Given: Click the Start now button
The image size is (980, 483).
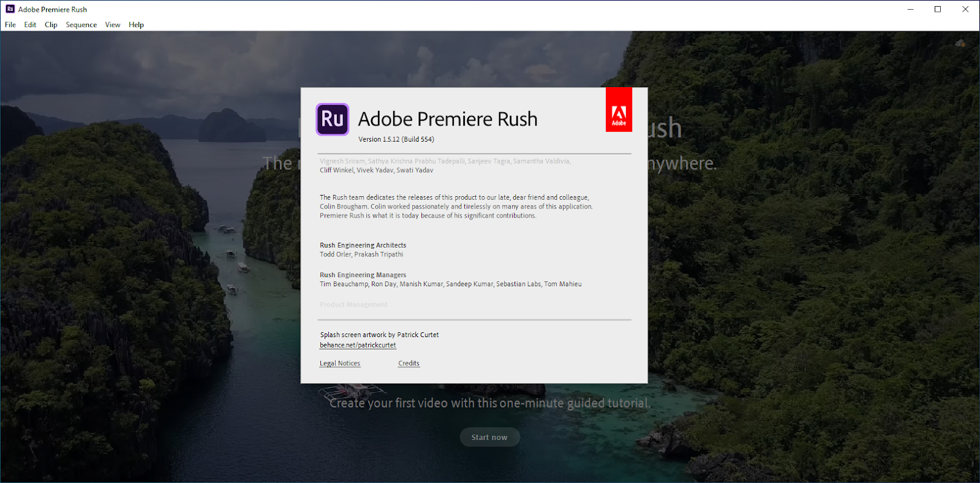Looking at the screenshot, I should pyautogui.click(x=489, y=437).
